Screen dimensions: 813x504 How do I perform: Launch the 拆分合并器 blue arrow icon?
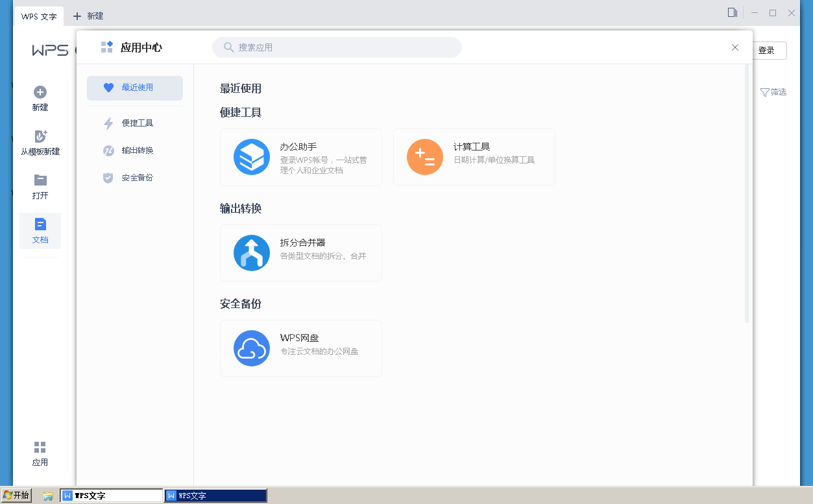(252, 253)
